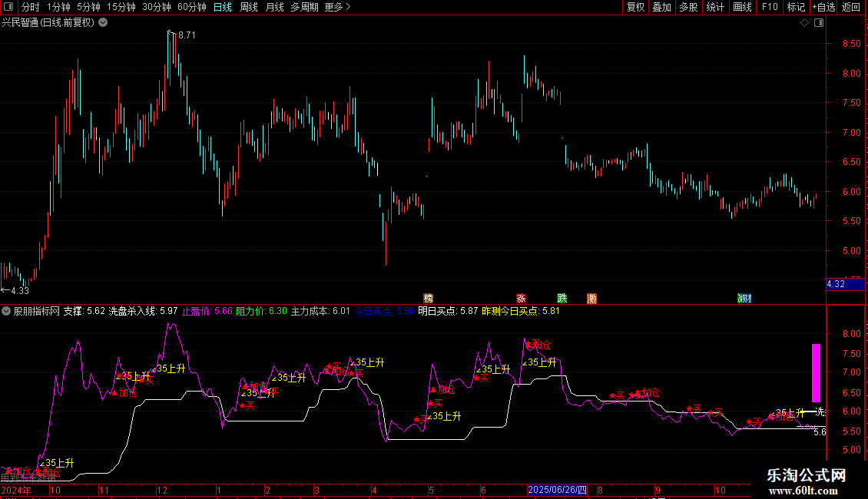The image size is (868, 499).
Task: Select the 15分钟 period
Action: click(x=121, y=7)
